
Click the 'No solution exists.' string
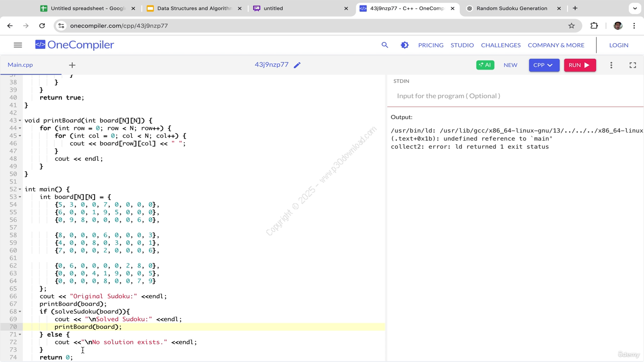click(124, 342)
